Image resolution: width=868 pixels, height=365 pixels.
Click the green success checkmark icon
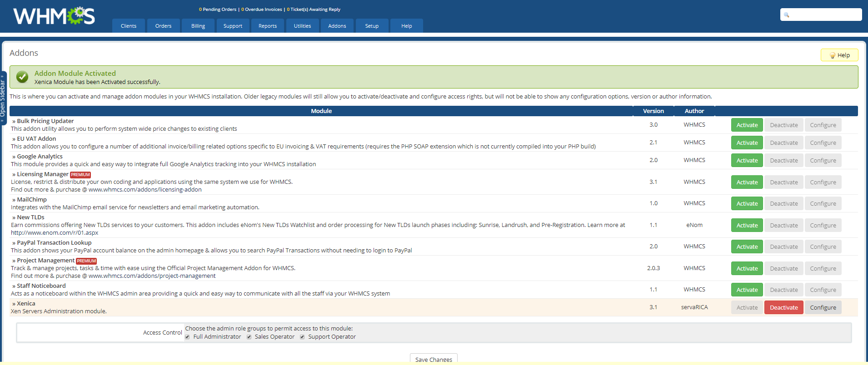[x=22, y=77]
